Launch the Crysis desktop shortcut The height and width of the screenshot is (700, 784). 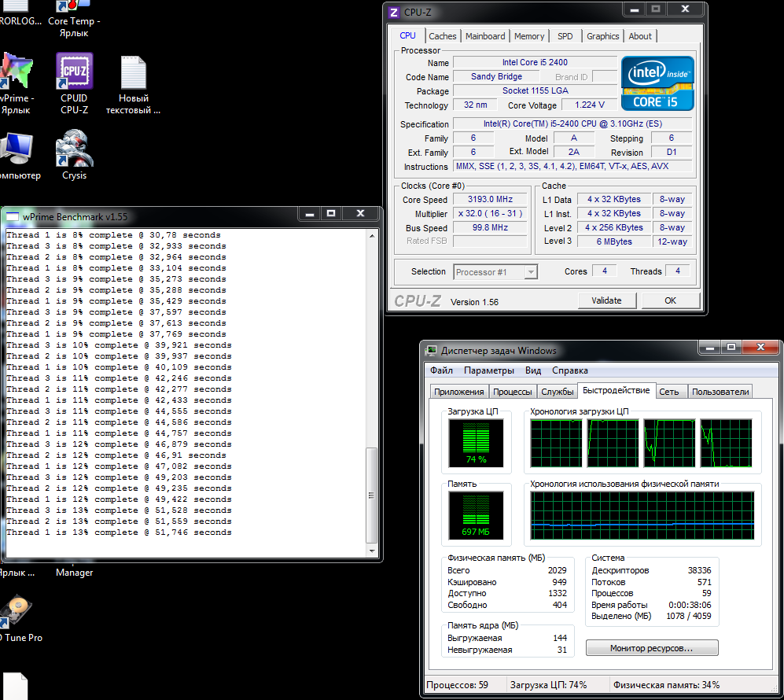pyautogui.click(x=74, y=149)
